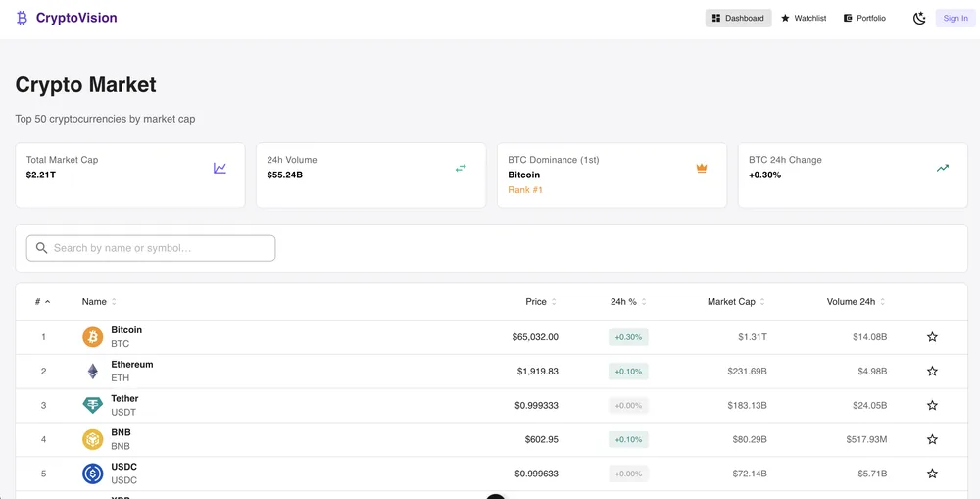Click the search magnifier icon

pyautogui.click(x=42, y=248)
